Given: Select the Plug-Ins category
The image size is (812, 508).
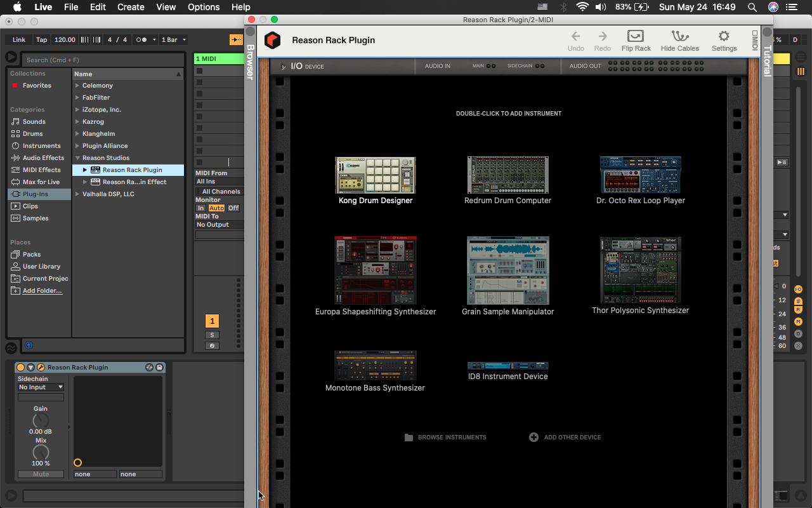Looking at the screenshot, I should pyautogui.click(x=39, y=194).
